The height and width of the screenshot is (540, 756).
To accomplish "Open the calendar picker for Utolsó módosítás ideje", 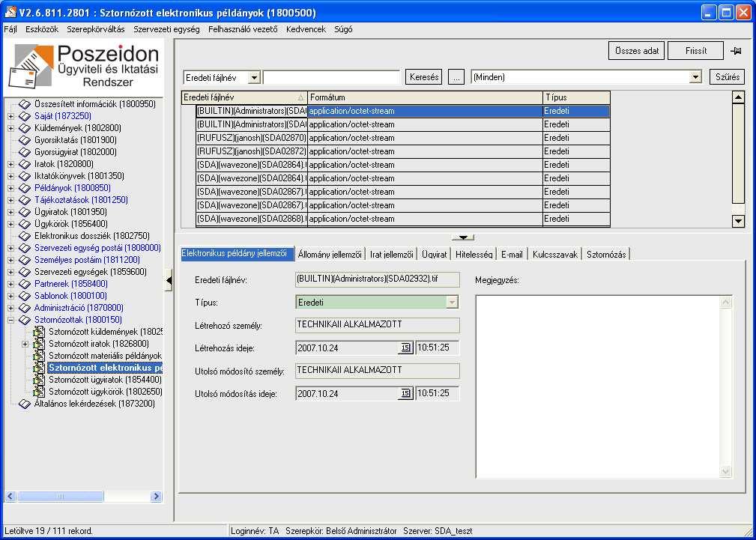I will pos(405,393).
